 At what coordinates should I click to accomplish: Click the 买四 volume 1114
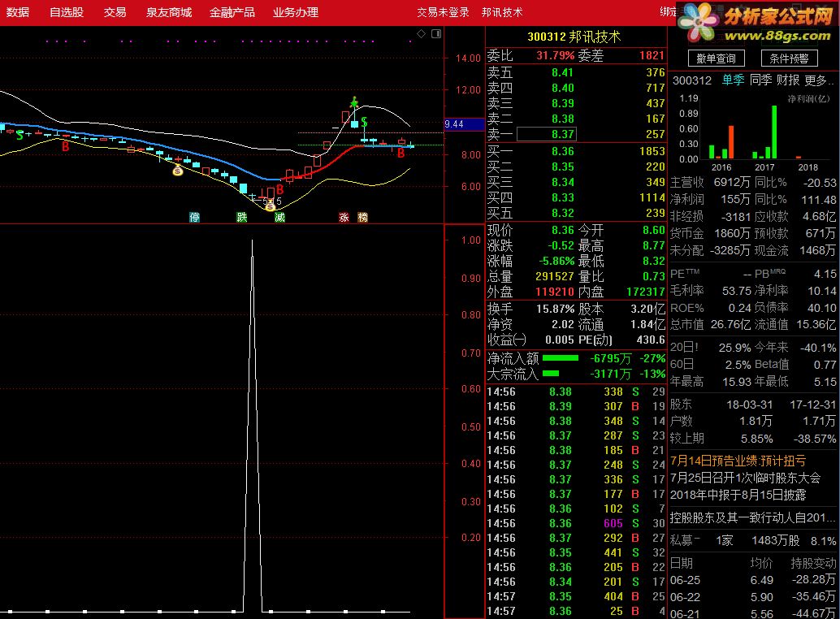(652, 197)
